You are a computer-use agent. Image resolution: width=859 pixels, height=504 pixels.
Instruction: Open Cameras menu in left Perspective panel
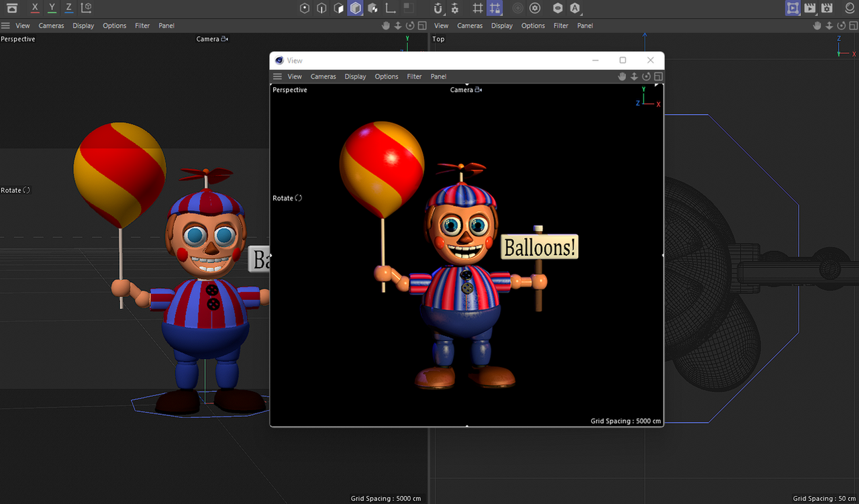click(x=51, y=26)
